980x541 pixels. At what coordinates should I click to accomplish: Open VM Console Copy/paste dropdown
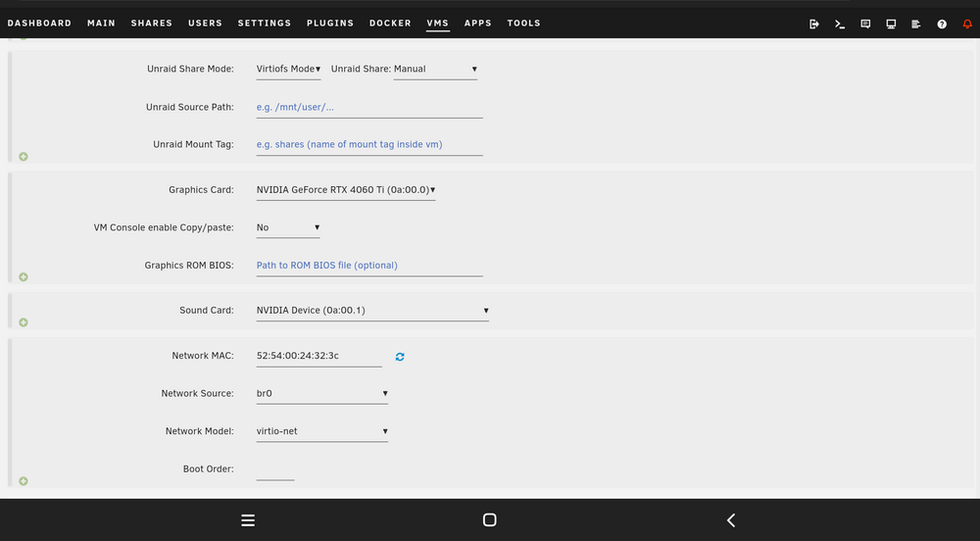287,227
